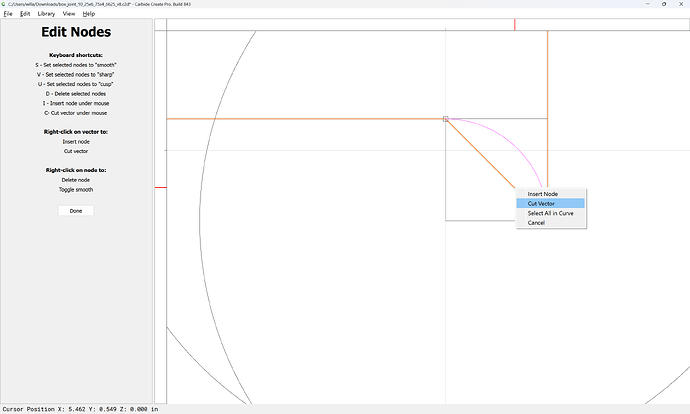Close the Carbide Create window
The height and width of the screenshot is (414, 690).
coord(681,4)
